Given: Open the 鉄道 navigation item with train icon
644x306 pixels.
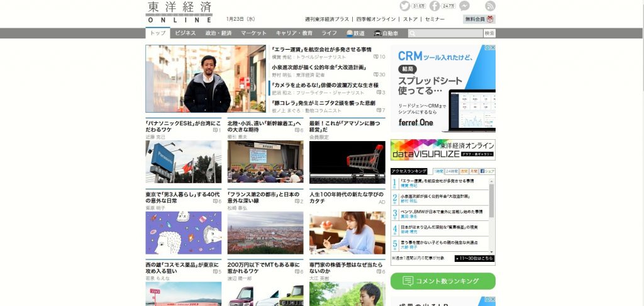Looking at the screenshot, I should click(355, 33).
